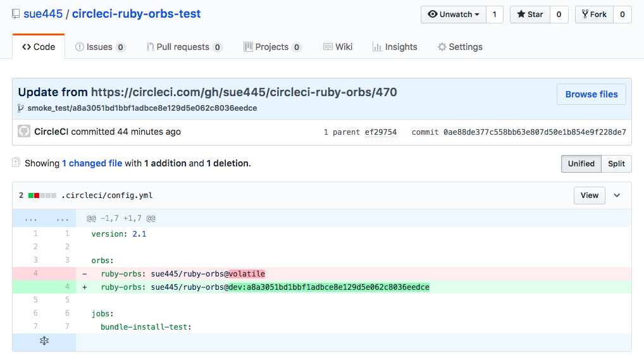
Task: Click the orbs: code line
Action: point(102,261)
